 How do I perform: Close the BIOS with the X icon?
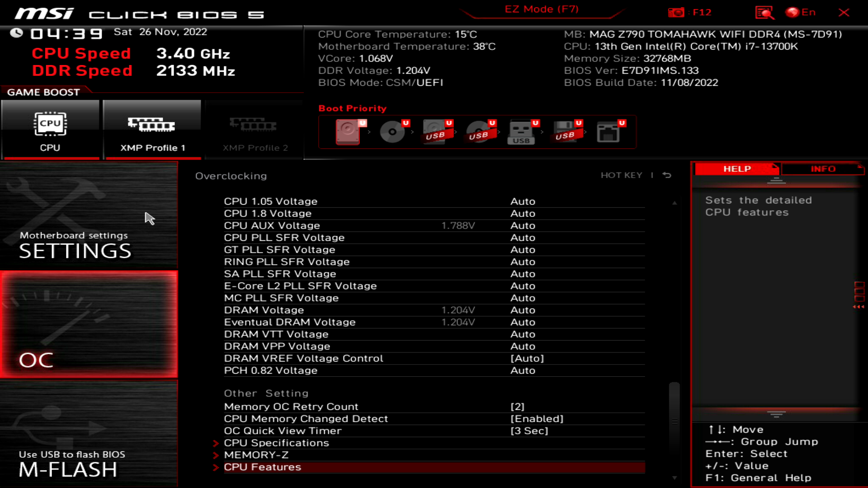coord(844,12)
